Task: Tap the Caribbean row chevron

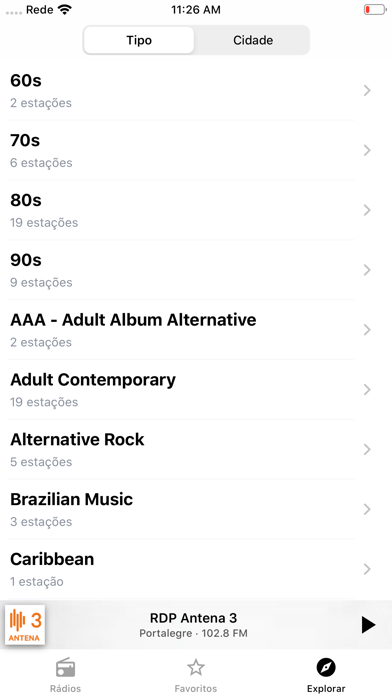Action: [367, 569]
